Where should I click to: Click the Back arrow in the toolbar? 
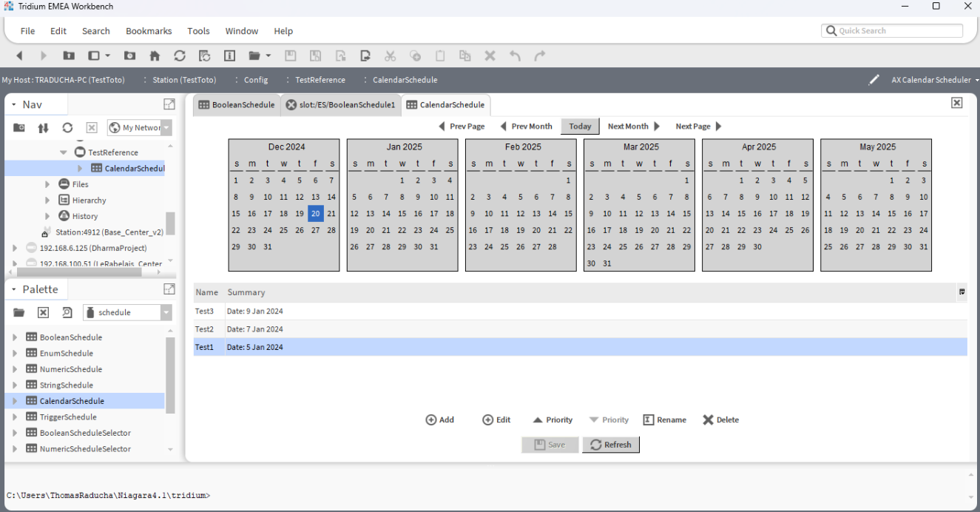[x=19, y=55]
